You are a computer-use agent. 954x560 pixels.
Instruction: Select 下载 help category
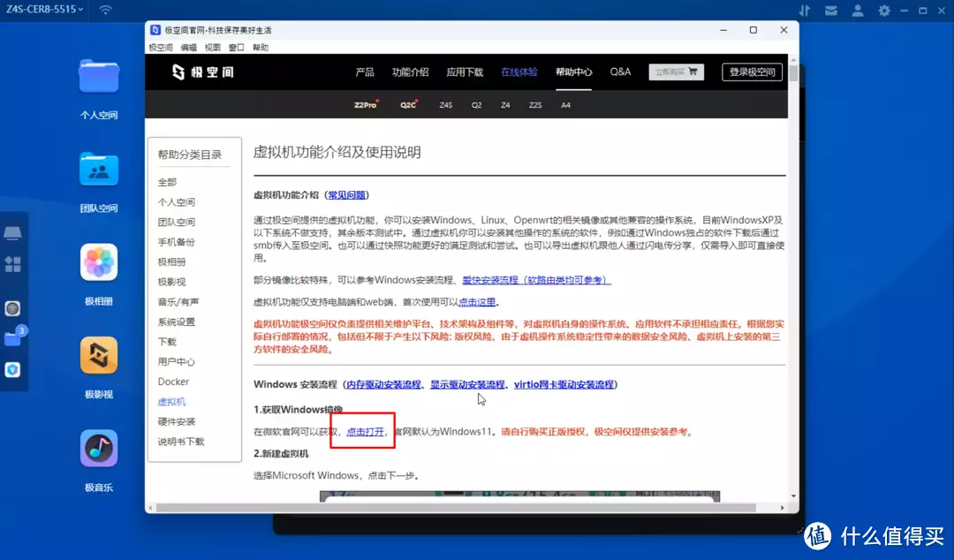pos(167,342)
